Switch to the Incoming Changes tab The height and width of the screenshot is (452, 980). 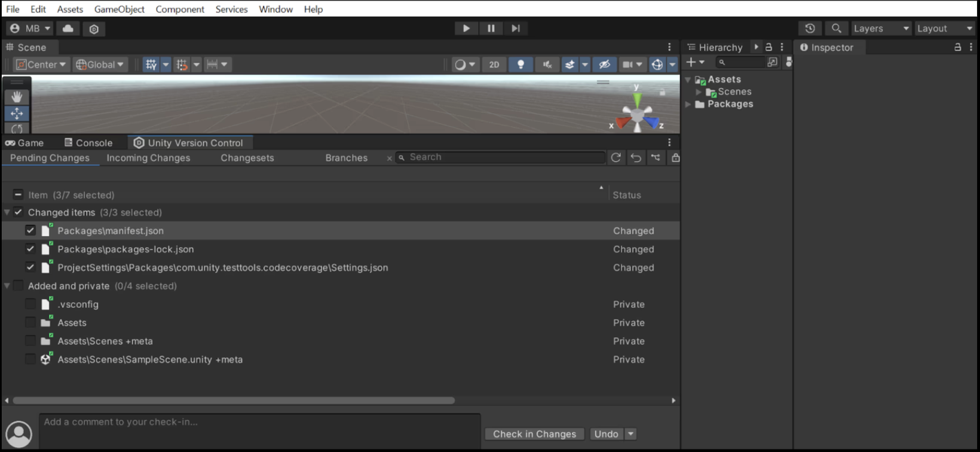pos(148,158)
